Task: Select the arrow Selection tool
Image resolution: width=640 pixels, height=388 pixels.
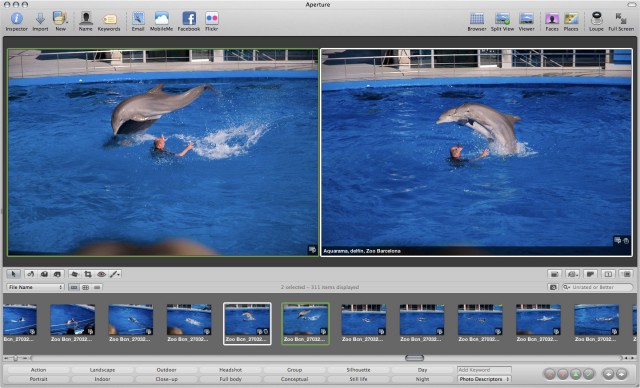Action: [13, 274]
